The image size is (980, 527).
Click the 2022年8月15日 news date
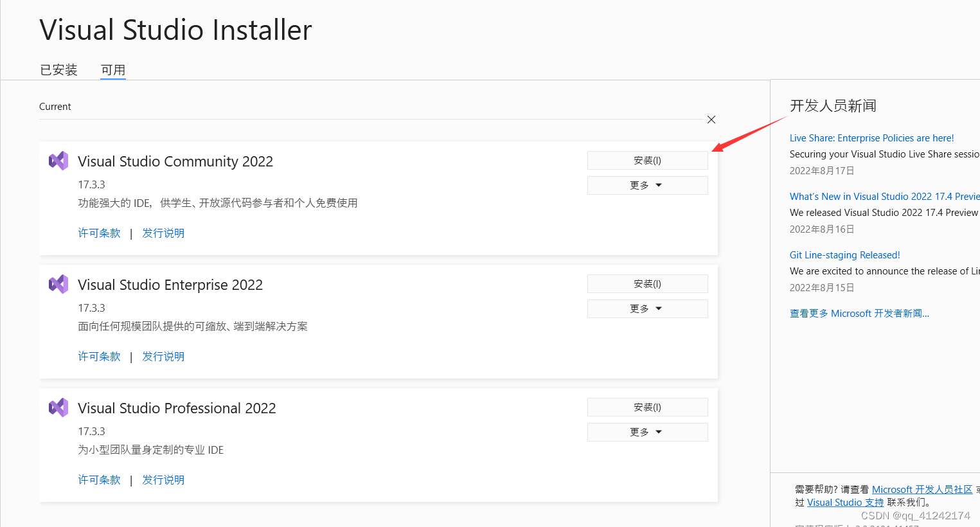tap(822, 288)
